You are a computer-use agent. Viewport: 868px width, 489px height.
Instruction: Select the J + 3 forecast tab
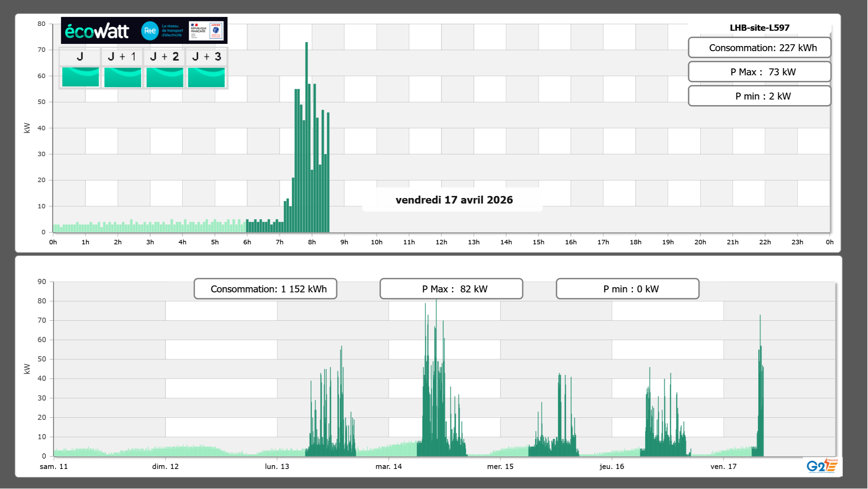[x=206, y=57]
